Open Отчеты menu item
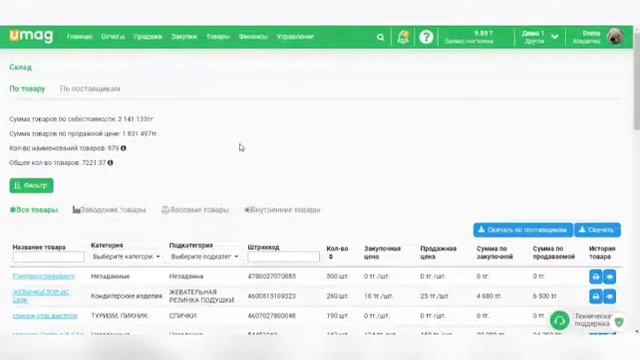The image size is (640, 360). 113,37
